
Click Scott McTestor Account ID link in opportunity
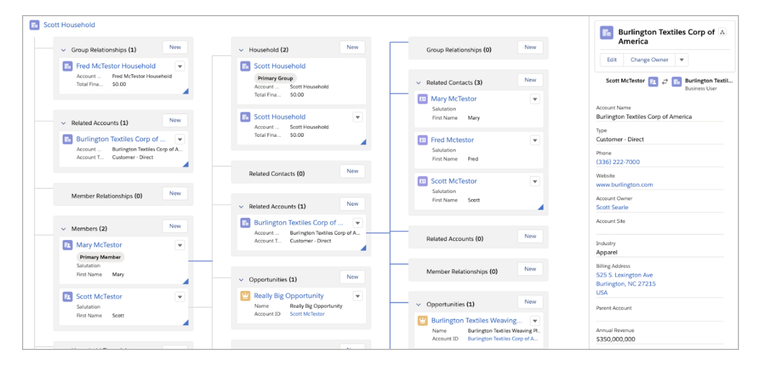tap(307, 314)
